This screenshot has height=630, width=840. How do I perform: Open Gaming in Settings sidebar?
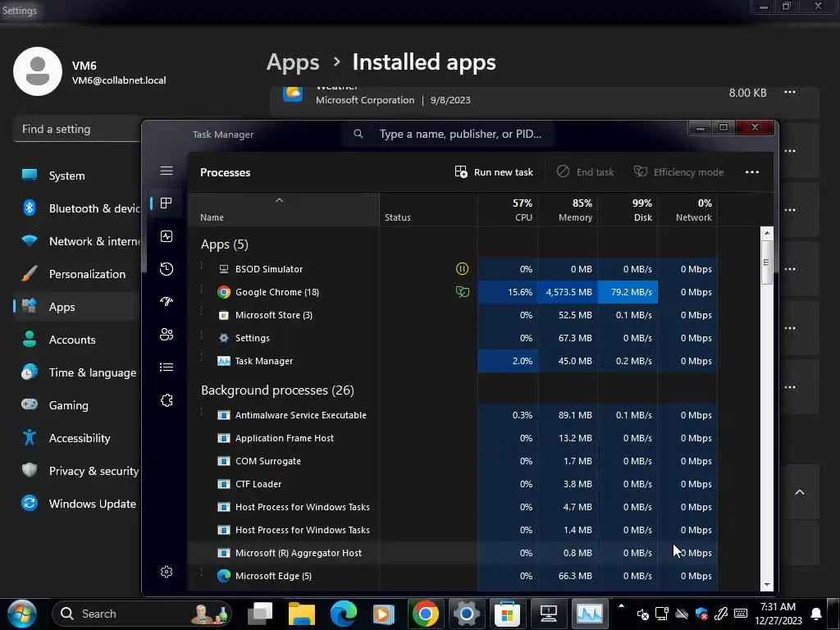coord(78,405)
